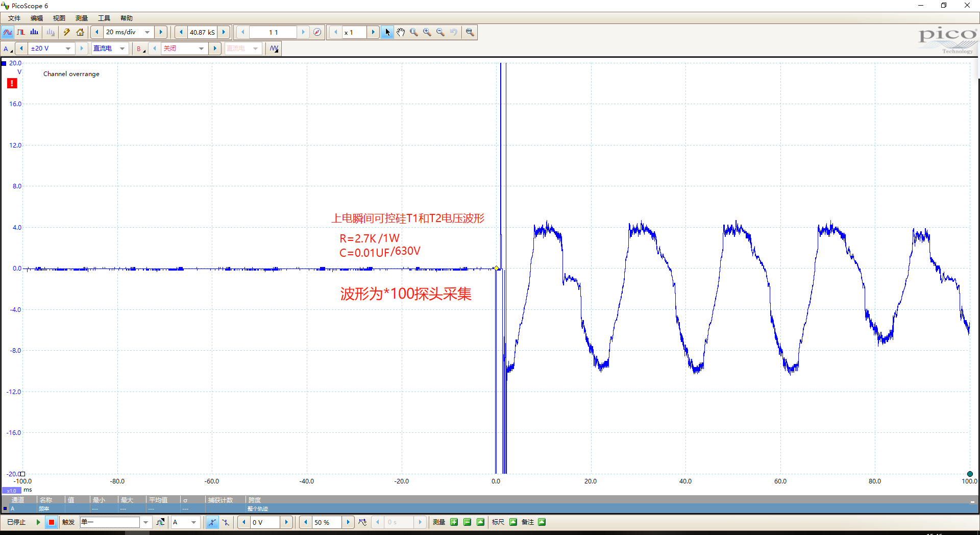Decrease pre-trigger 50 % value
This screenshot has width=980, height=535.
point(305,522)
